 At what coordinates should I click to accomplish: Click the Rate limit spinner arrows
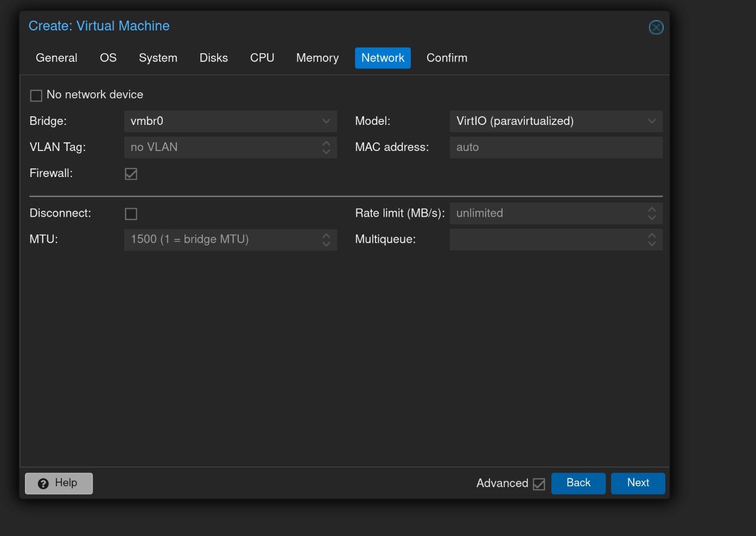[x=652, y=213]
